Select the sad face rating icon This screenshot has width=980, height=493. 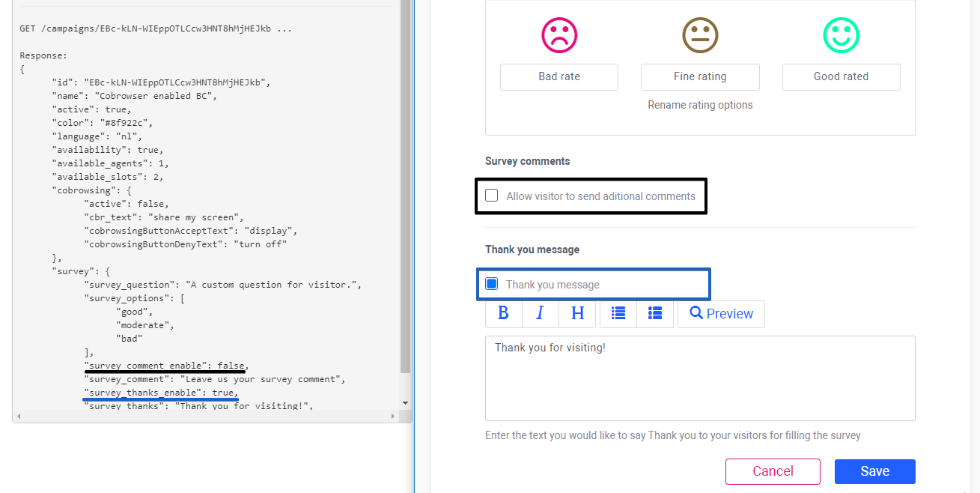point(559,34)
